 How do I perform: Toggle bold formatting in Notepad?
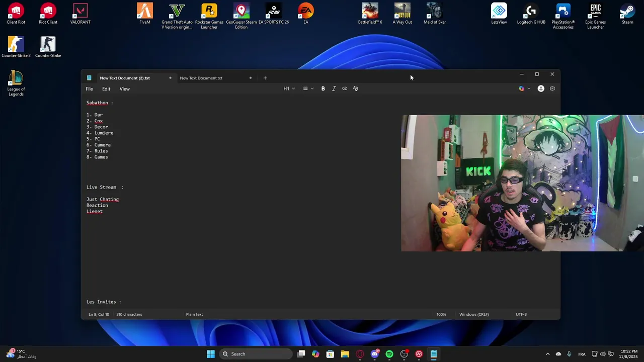click(x=323, y=88)
